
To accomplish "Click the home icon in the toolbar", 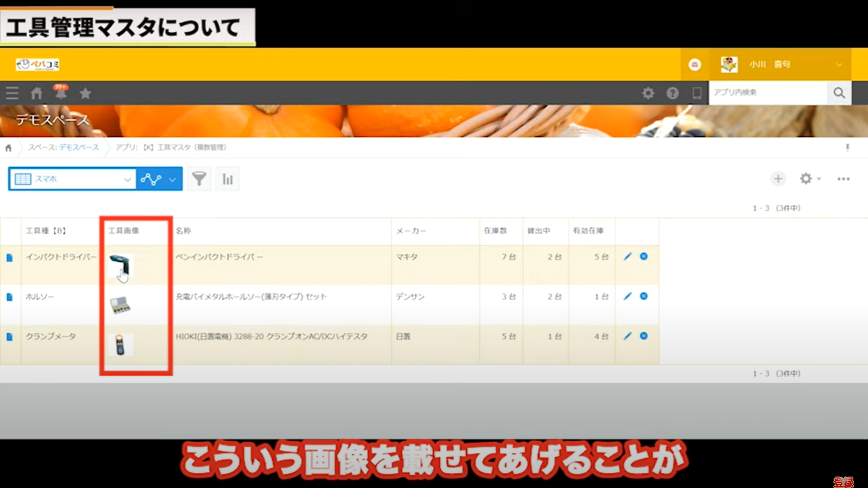I will [36, 93].
